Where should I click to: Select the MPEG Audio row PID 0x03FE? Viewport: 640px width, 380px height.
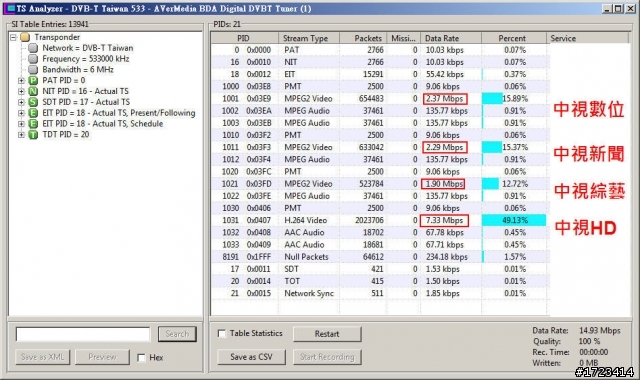click(380, 196)
